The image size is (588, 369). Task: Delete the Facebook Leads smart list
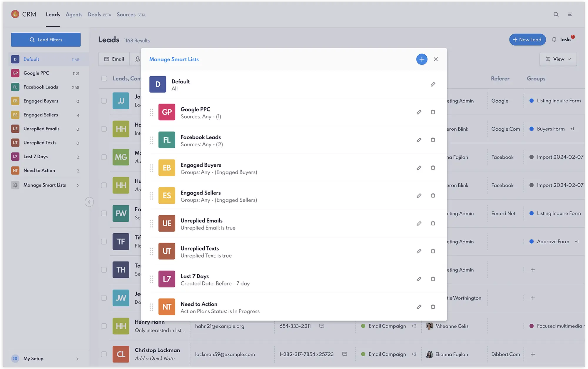point(433,140)
